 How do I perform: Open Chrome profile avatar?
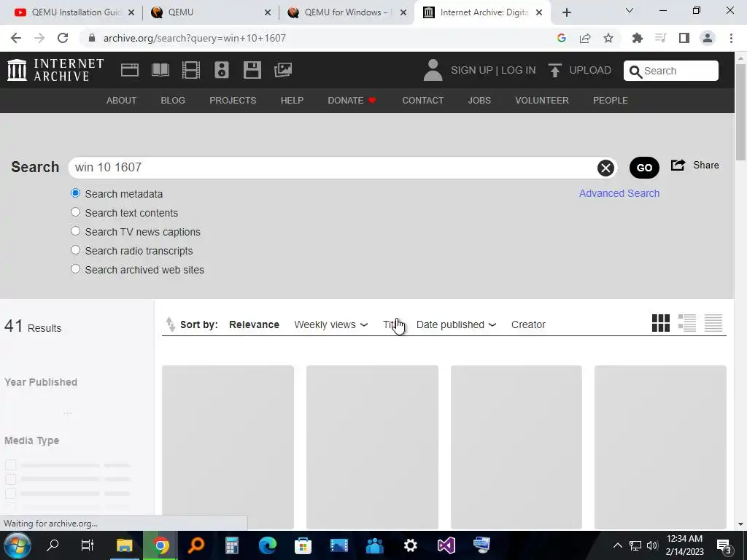pyautogui.click(x=708, y=38)
